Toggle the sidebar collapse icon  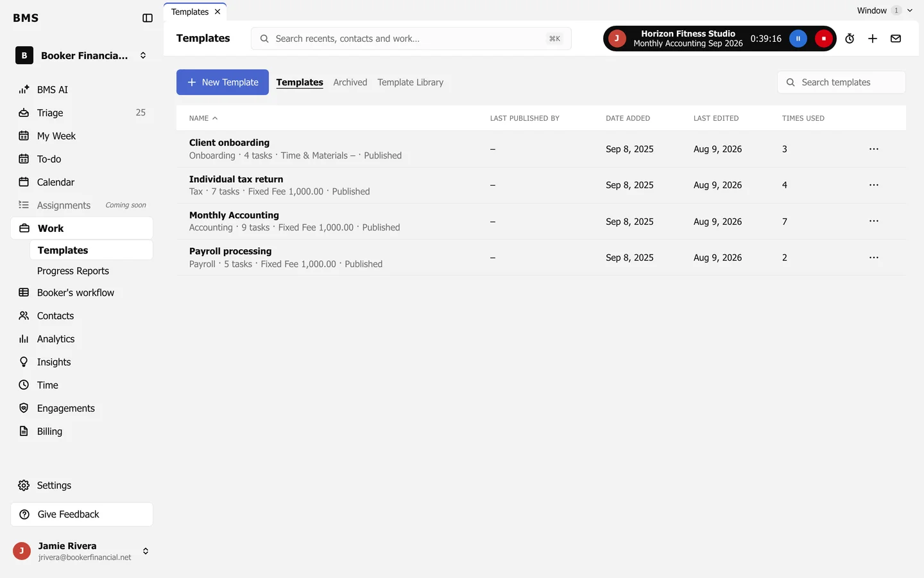click(148, 18)
